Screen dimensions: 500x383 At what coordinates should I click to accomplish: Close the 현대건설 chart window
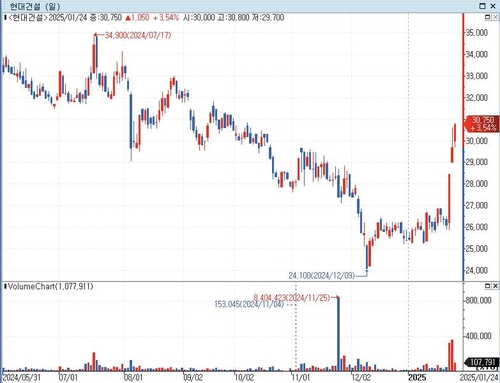point(493,6)
